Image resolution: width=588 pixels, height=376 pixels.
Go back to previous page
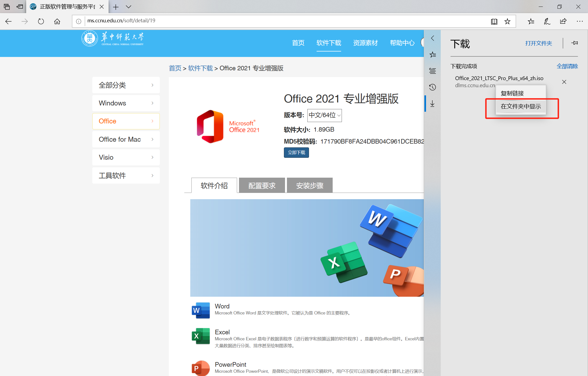(8, 21)
